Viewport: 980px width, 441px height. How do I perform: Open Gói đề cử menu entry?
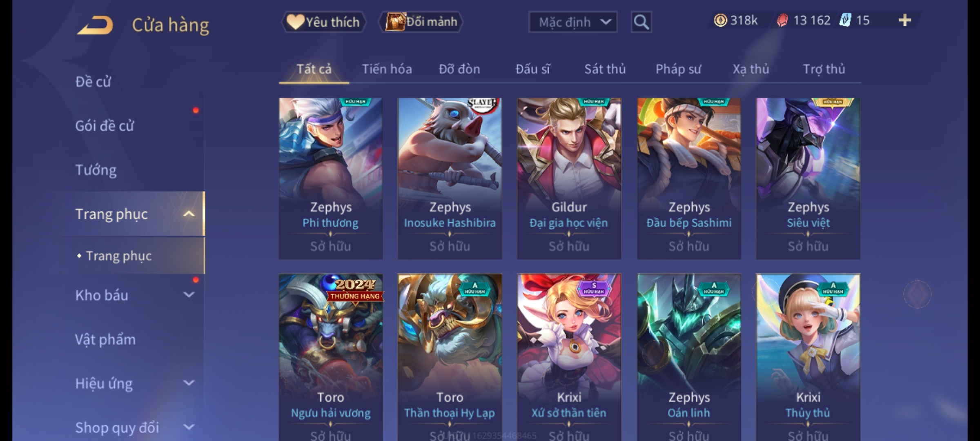click(x=105, y=126)
